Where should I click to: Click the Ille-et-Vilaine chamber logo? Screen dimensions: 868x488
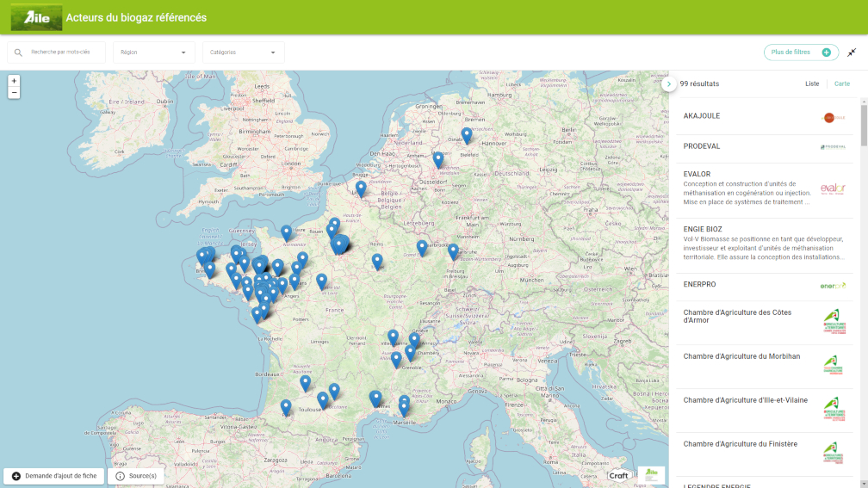click(834, 409)
